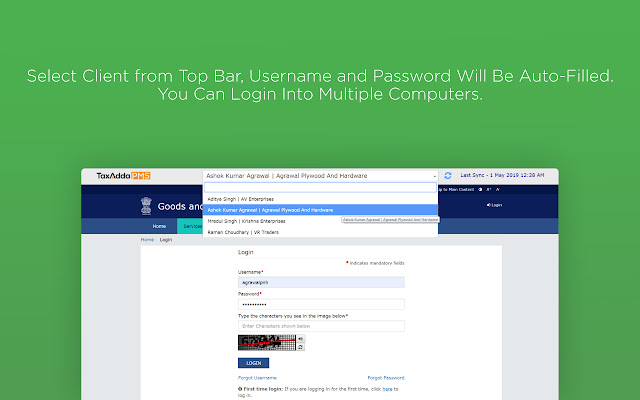The height and width of the screenshot is (400, 640).
Task: Select Ashok Kumar Agrawal | Agrawal Plywood option
Action: [320, 210]
